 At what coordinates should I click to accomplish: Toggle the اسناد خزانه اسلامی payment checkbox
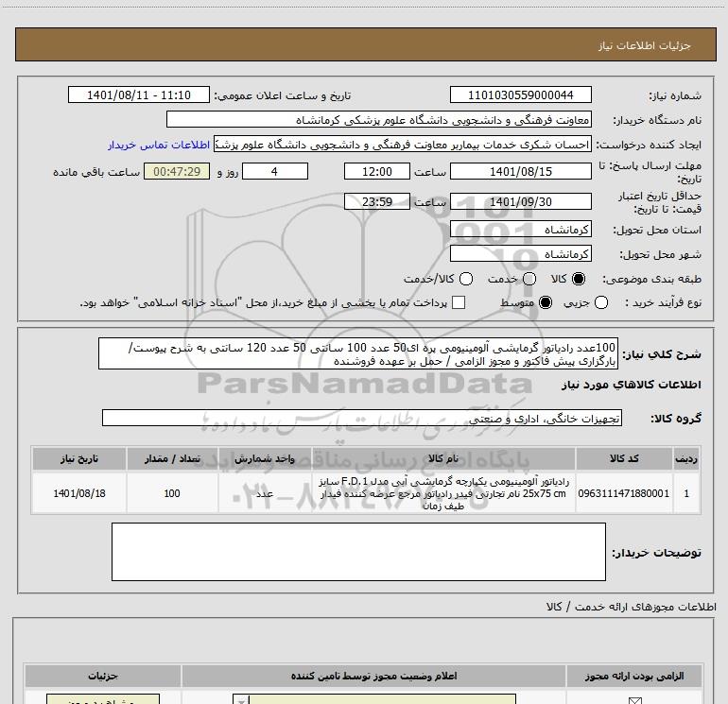pyautogui.click(x=459, y=302)
